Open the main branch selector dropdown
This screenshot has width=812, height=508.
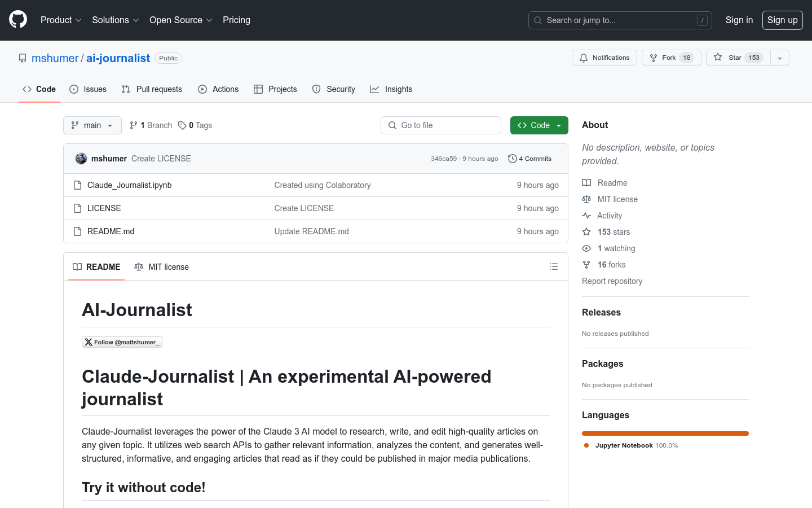coord(92,125)
